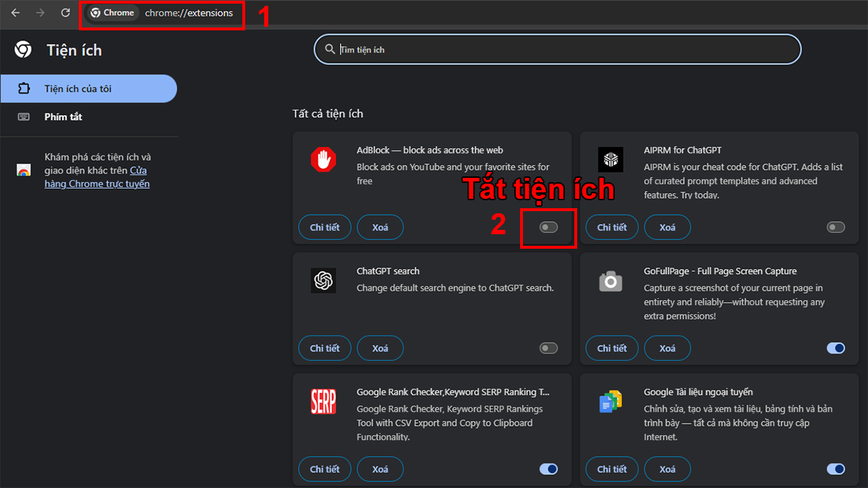Click the Chrome logo next to Tiện ích
The width and height of the screenshot is (868, 488).
point(22,50)
